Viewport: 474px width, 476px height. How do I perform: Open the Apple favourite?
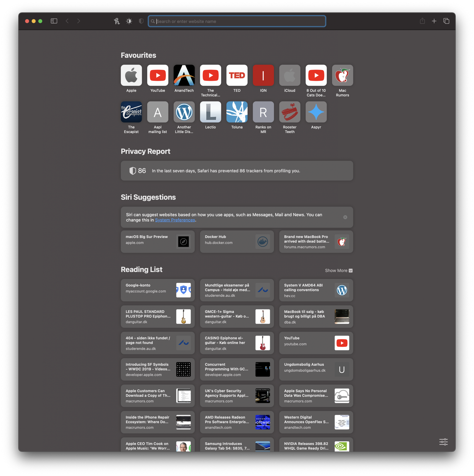[x=131, y=75]
